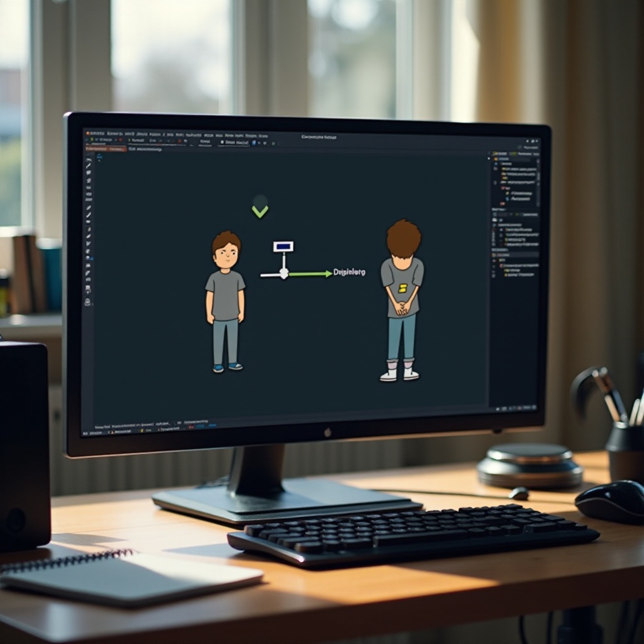Click the blue rectangle node above the joint
The image size is (644, 644).
283,246
